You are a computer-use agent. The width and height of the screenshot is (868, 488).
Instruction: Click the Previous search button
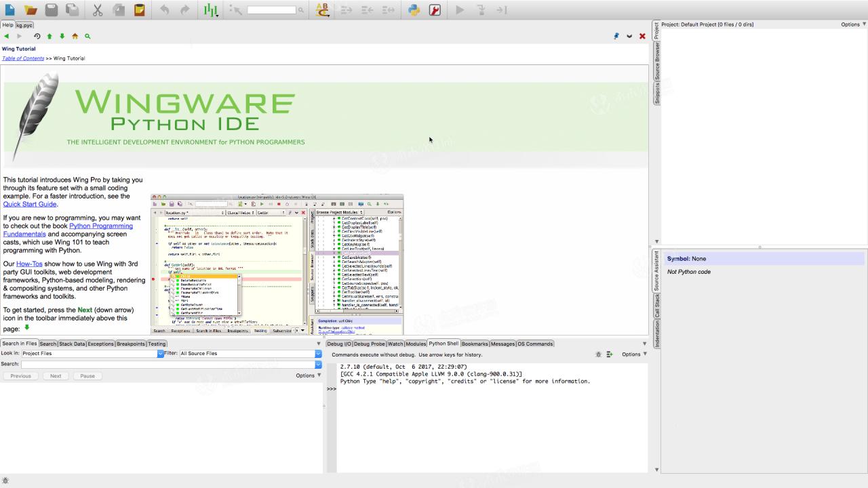(20, 375)
